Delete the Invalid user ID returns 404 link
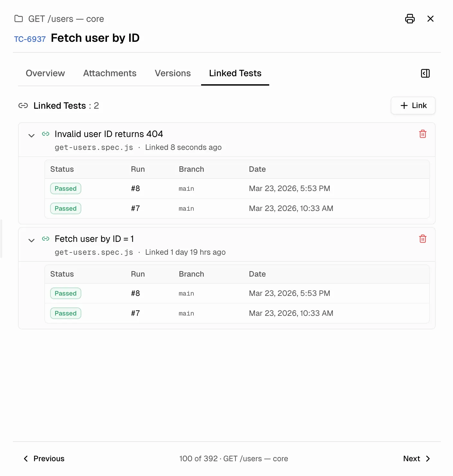Screen dimensions: 453x476 (x=422, y=134)
